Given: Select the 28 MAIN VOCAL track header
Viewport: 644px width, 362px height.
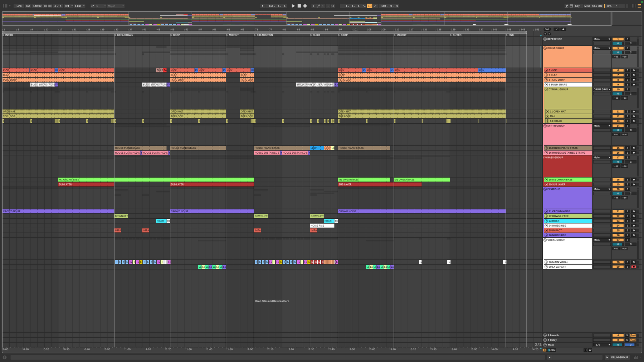Looking at the screenshot, I should click(568, 262).
